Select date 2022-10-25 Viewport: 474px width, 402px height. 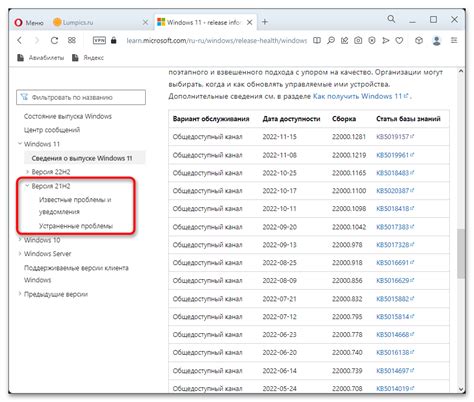point(279,173)
